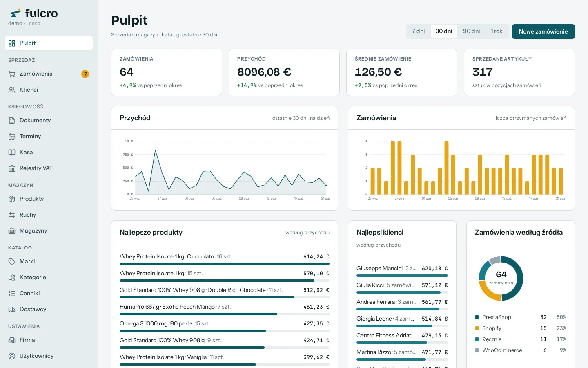Select Whey Protein Isolate Cioccolato row
Screen dimensions: 588x368
point(225,259)
